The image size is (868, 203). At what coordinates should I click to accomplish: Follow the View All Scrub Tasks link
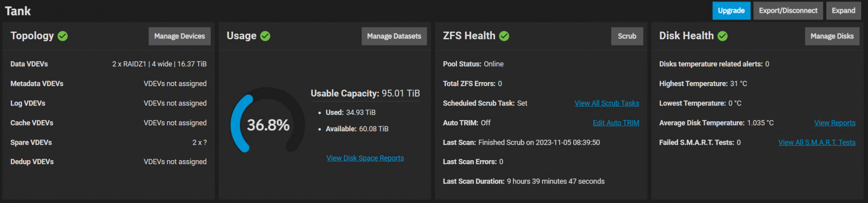[607, 103]
